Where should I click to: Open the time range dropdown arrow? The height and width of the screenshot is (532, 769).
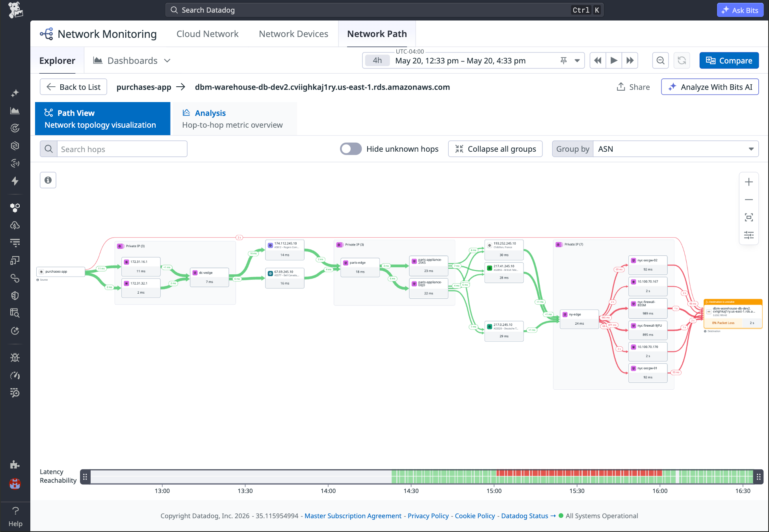(577, 61)
